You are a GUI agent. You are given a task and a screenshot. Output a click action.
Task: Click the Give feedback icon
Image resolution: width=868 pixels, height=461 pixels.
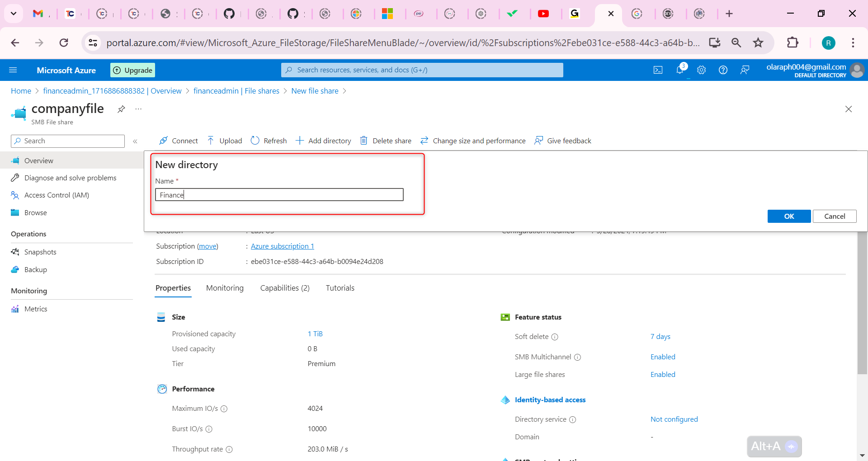click(x=539, y=141)
